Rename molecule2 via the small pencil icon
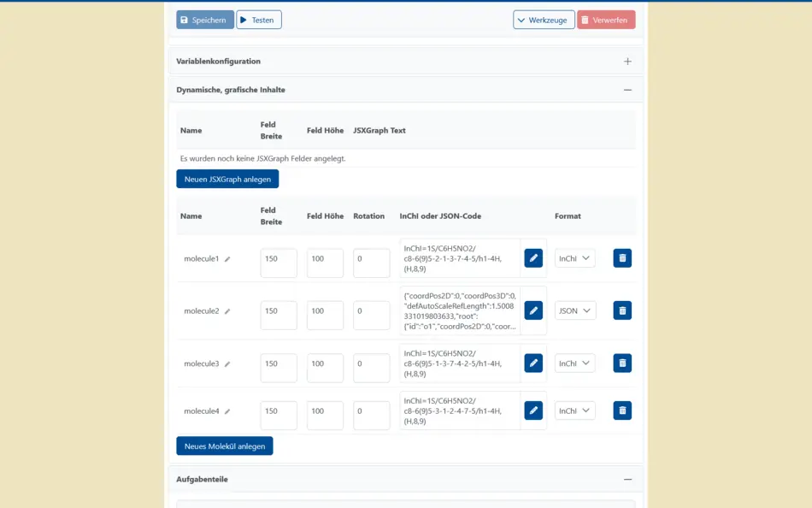This screenshot has height=508, width=812. click(227, 312)
